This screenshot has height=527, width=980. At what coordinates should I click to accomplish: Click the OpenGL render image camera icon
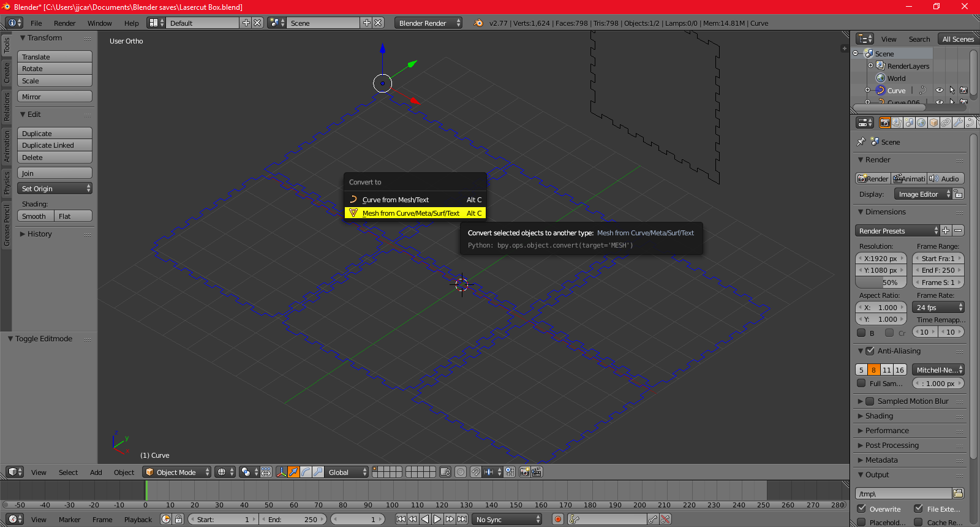[524, 472]
